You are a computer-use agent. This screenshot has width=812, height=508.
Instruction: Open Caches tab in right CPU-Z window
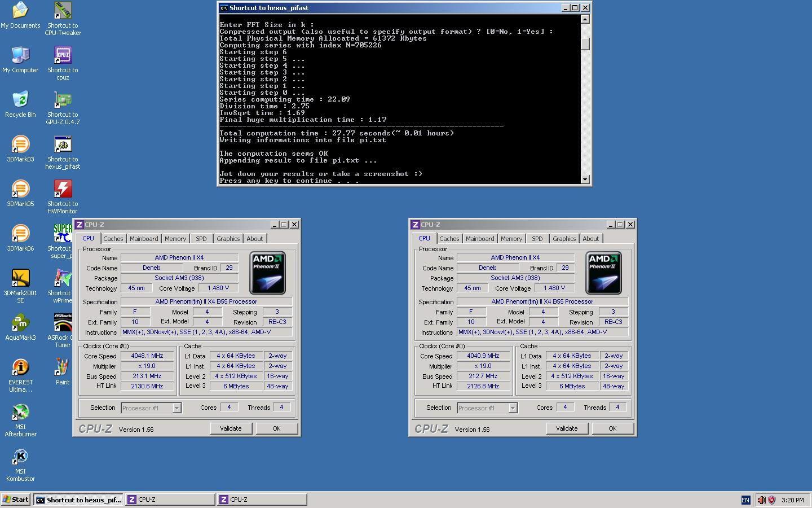tap(449, 239)
